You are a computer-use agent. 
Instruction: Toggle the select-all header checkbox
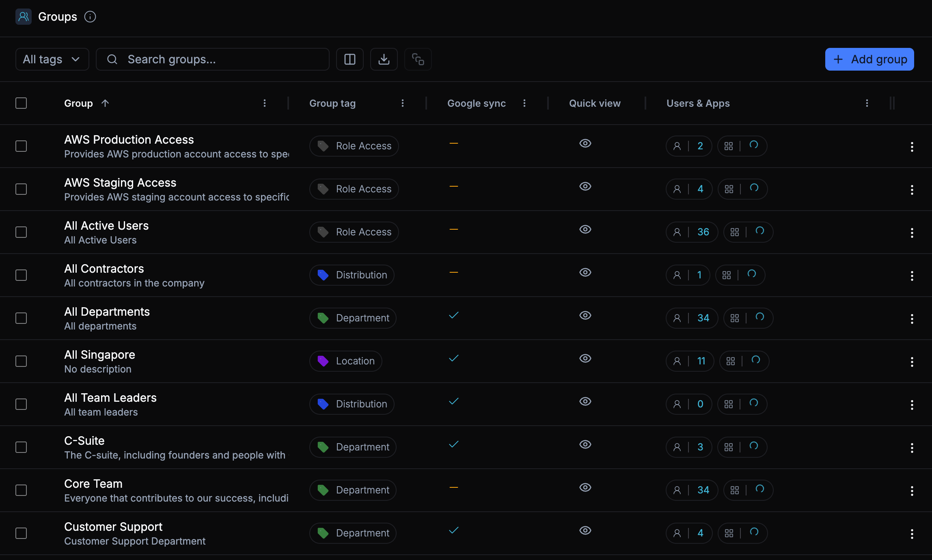point(21,103)
